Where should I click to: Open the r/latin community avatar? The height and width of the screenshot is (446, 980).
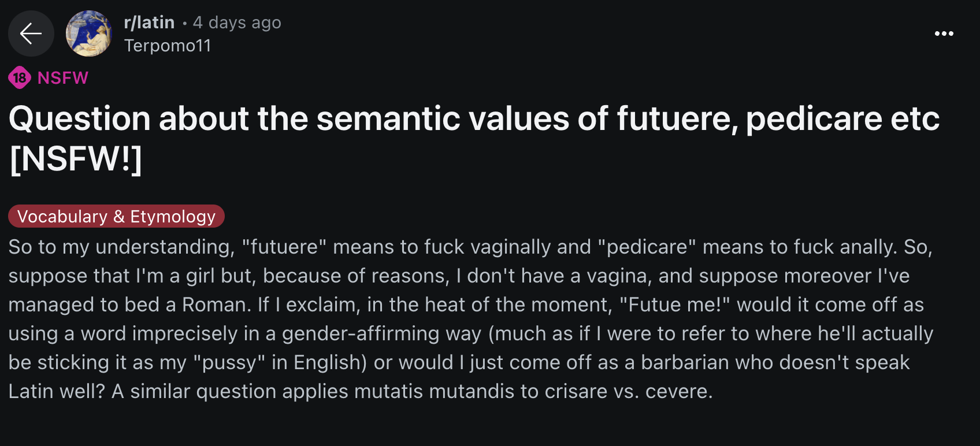(88, 34)
